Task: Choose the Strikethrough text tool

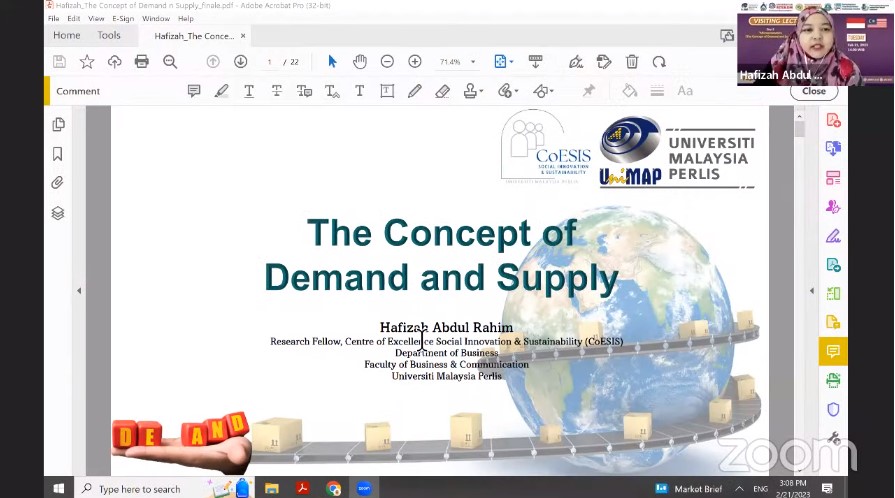Action: pyautogui.click(x=276, y=91)
